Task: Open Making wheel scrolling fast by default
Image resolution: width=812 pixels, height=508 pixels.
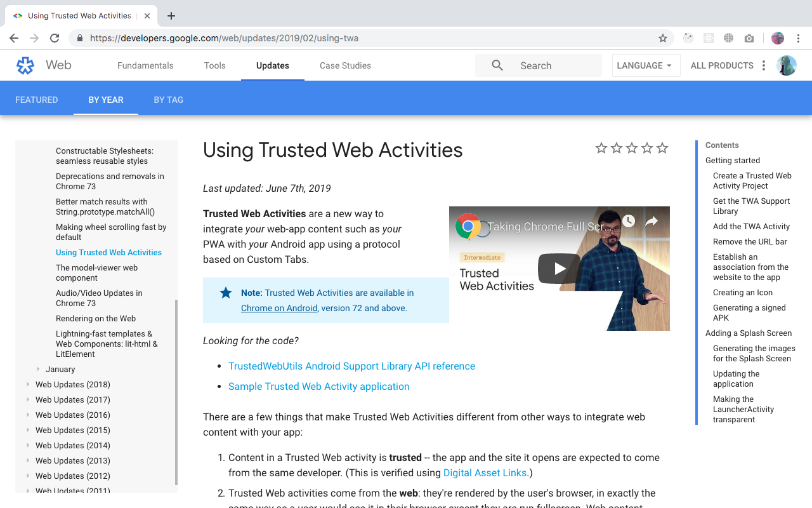Action: point(111,232)
